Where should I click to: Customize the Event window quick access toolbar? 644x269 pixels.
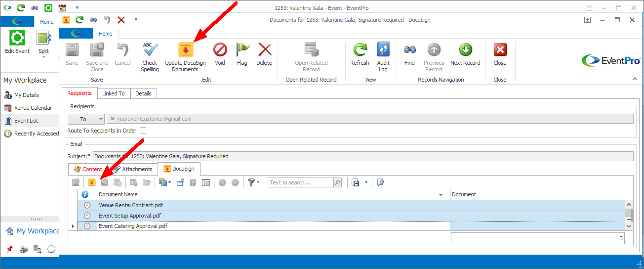[77, 8]
